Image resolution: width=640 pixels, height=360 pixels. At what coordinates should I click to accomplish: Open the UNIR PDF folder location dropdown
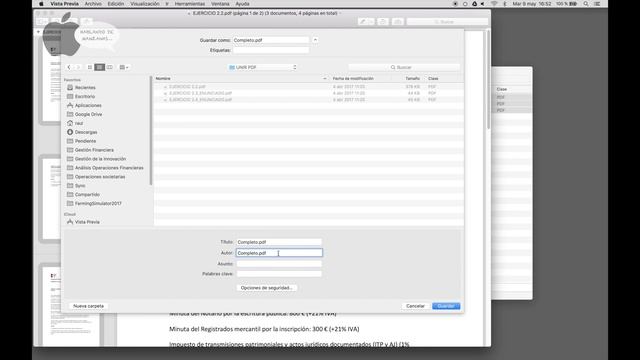pos(262,67)
